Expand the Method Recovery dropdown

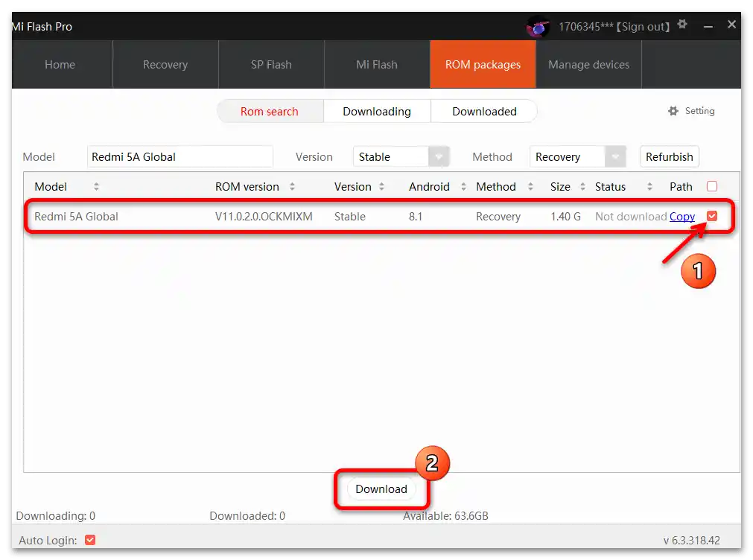tap(615, 156)
